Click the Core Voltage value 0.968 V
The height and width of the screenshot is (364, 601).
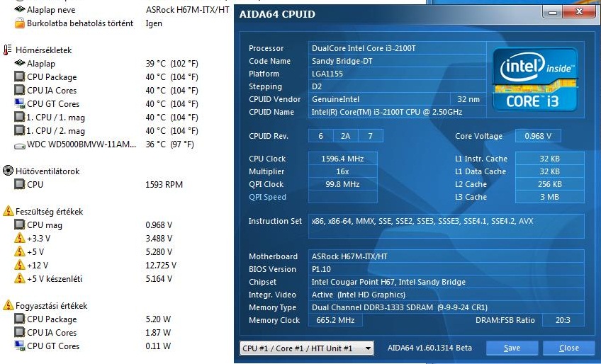pyautogui.click(x=538, y=136)
